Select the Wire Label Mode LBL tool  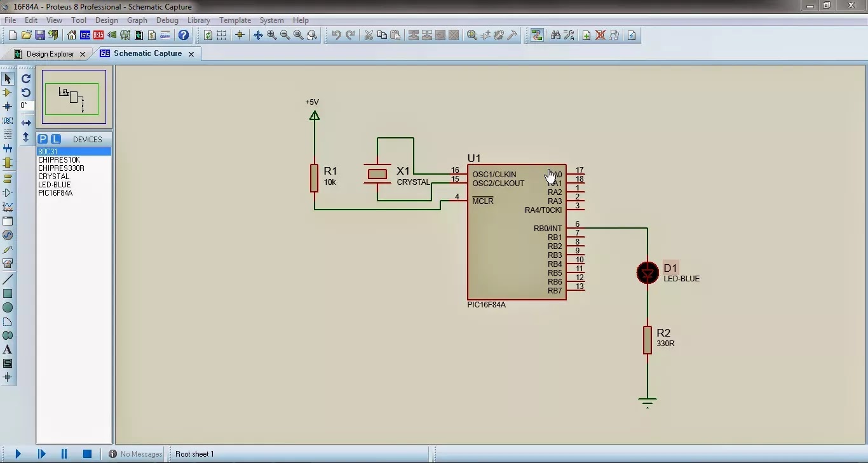click(8, 121)
